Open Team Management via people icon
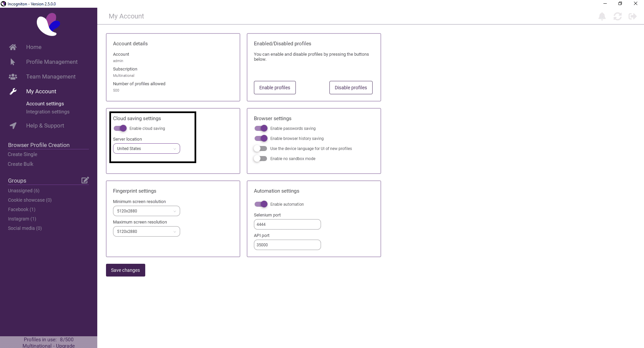The width and height of the screenshot is (644, 348). tap(13, 77)
